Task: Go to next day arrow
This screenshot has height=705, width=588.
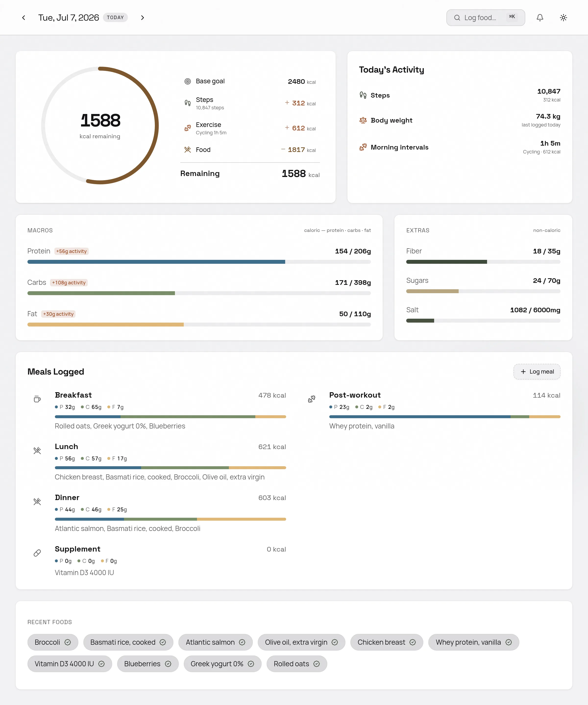Action: pos(142,18)
